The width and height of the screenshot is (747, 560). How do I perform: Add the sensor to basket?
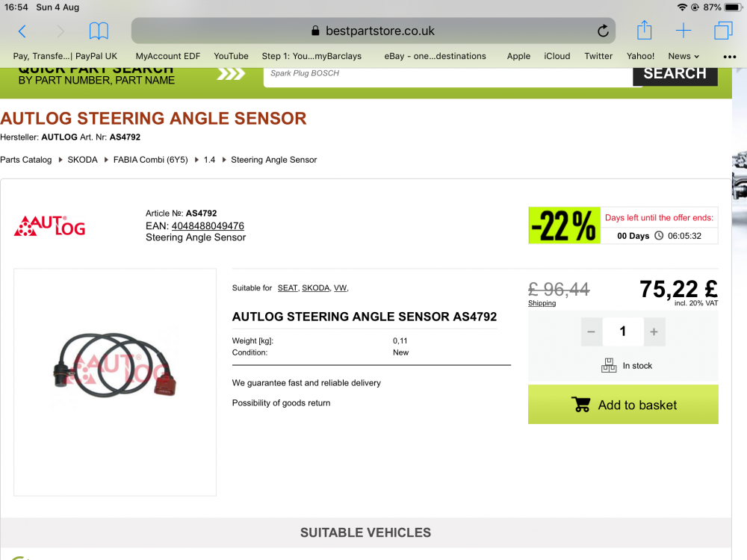623,404
